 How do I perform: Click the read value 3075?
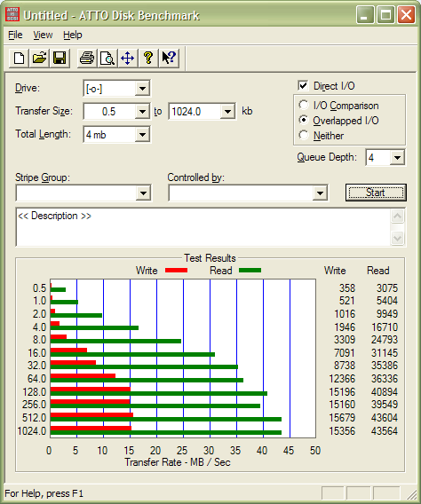click(x=387, y=288)
